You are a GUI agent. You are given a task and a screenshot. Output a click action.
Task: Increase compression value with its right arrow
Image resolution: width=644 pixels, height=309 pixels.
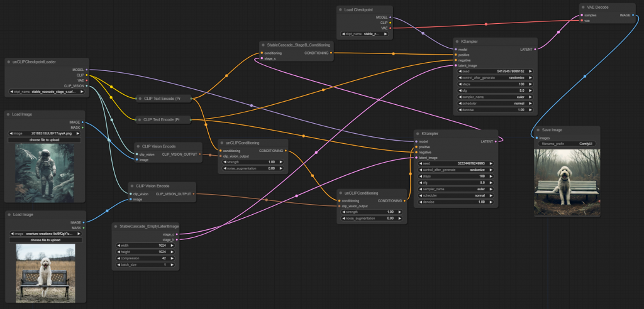(x=172, y=259)
